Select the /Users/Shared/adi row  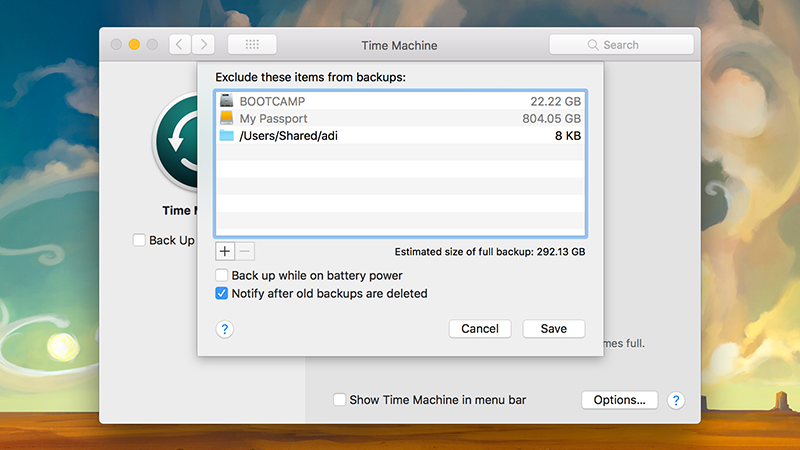pos(401,136)
